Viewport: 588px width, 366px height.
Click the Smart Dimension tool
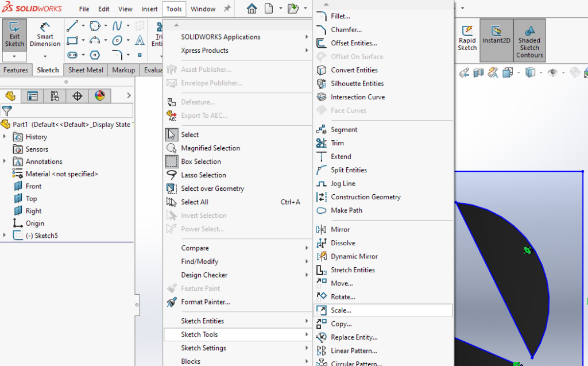[45, 36]
